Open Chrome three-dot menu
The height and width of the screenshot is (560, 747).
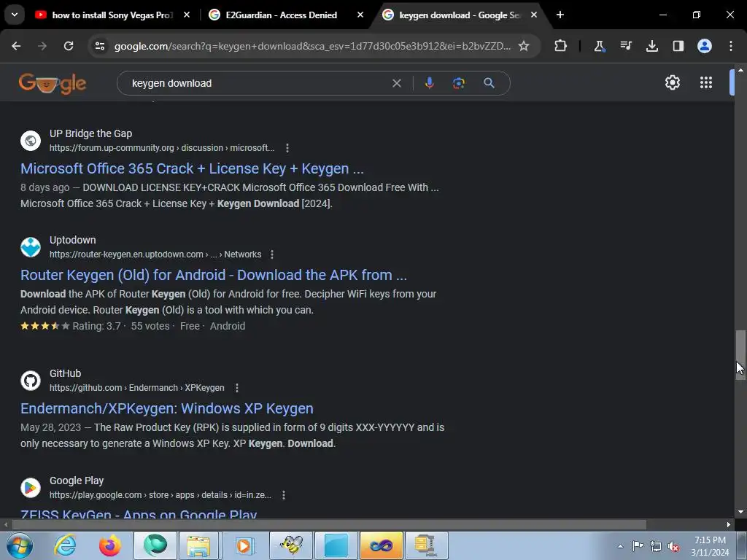click(x=731, y=46)
